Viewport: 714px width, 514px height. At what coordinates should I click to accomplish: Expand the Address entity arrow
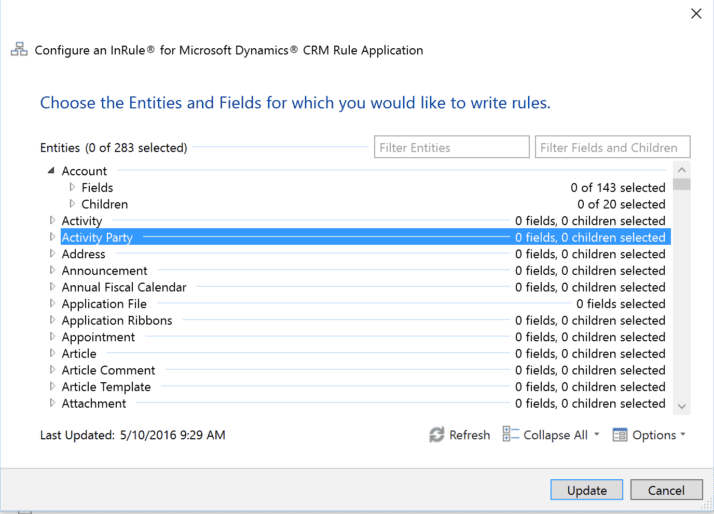pyautogui.click(x=52, y=254)
